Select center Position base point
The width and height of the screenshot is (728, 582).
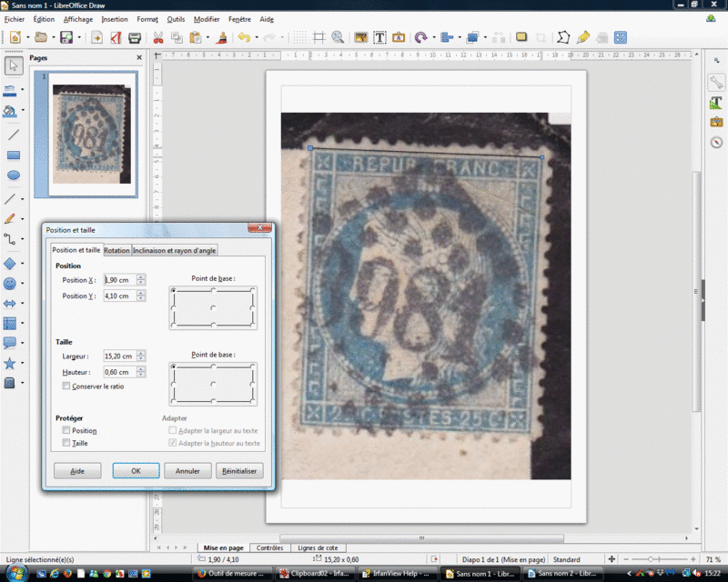click(213, 307)
